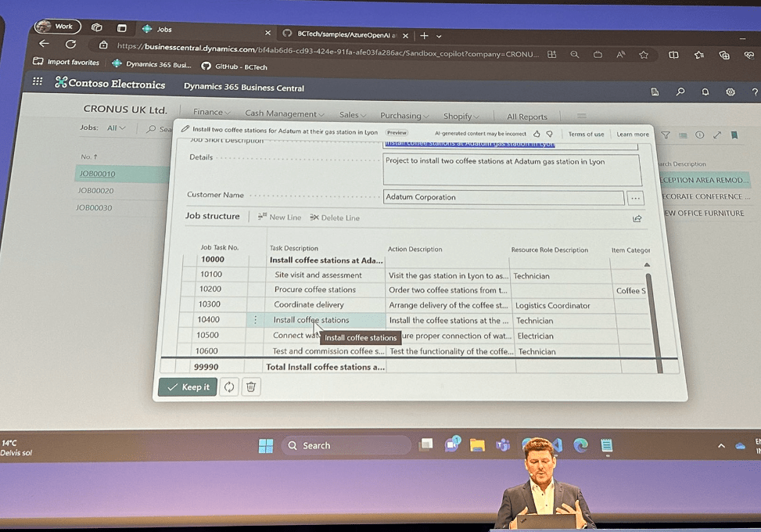Image resolution: width=761 pixels, height=532 pixels.
Task: Discard the suggestion with the trash icon
Action: [x=250, y=387]
